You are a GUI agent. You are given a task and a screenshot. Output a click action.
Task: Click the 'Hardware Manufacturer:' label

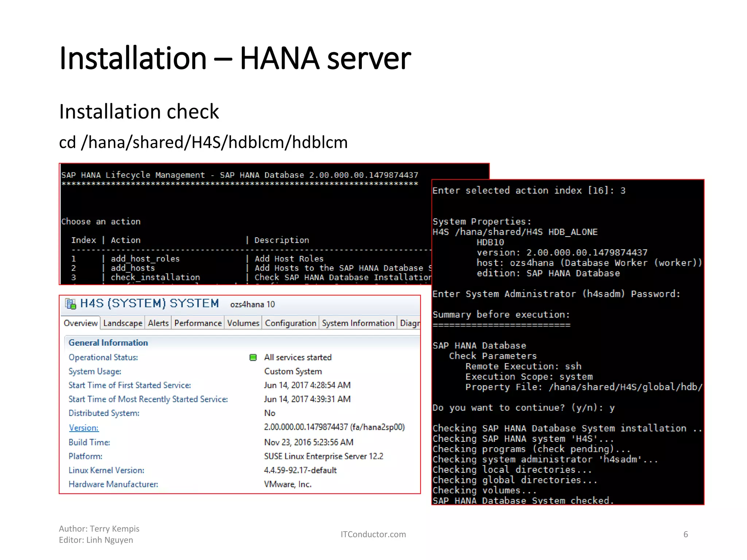pyautogui.click(x=113, y=484)
